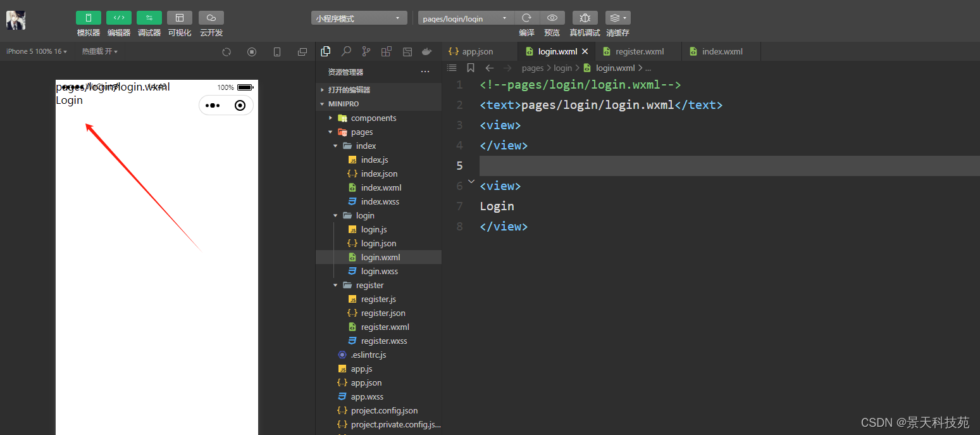Open login.json in the file tree
Screen dimensions: 980x435
(378, 243)
